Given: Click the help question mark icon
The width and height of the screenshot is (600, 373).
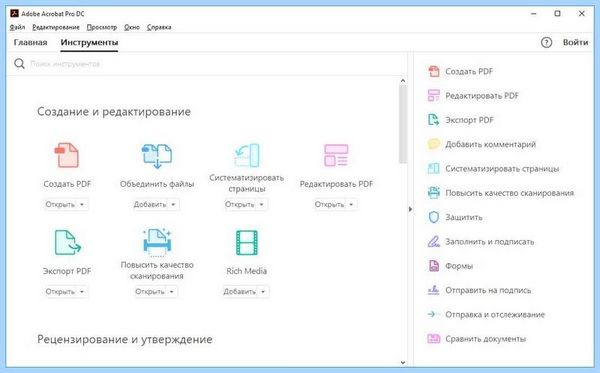Looking at the screenshot, I should [x=546, y=42].
